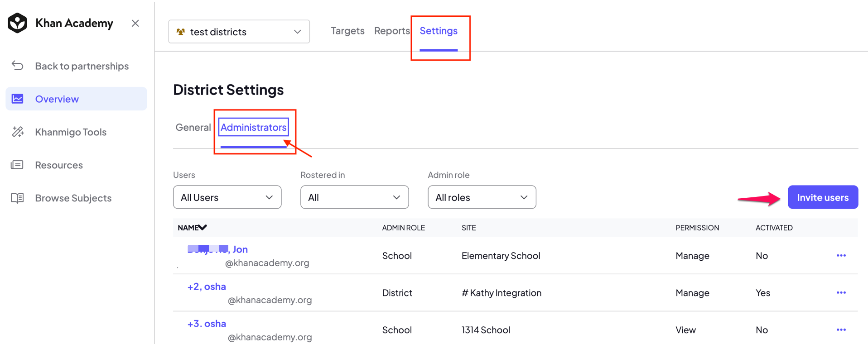Image resolution: width=868 pixels, height=344 pixels.
Task: Open the three-dot menu for +2, osha
Action: pos(841,293)
